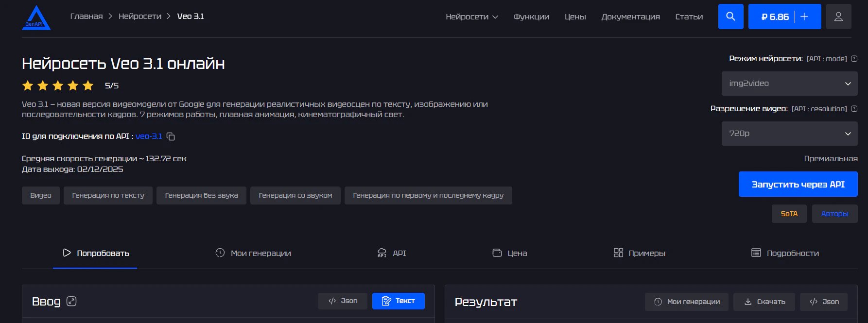868x323 pixels.
Task: Select the Попробовать tab
Action: (95, 253)
